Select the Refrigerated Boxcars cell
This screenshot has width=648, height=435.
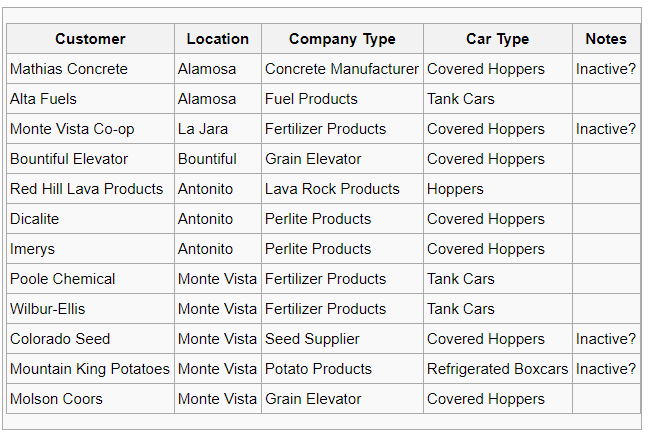[498, 369]
